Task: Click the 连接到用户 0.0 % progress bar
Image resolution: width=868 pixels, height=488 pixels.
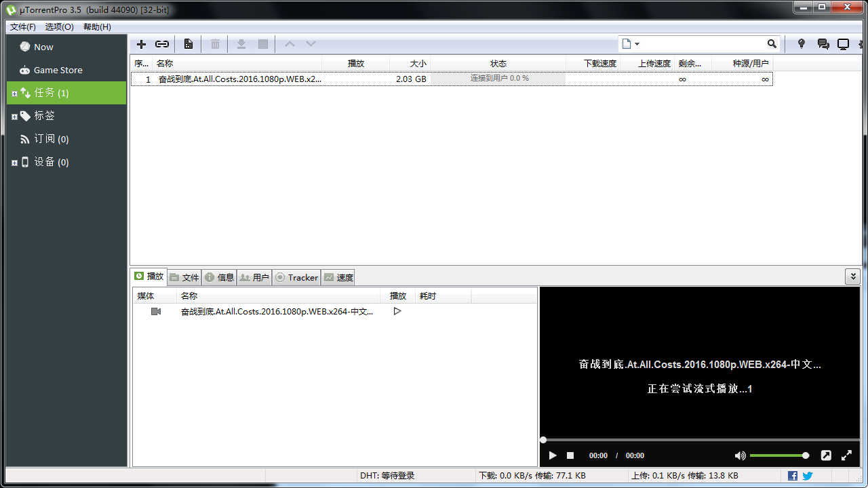Action: [498, 79]
